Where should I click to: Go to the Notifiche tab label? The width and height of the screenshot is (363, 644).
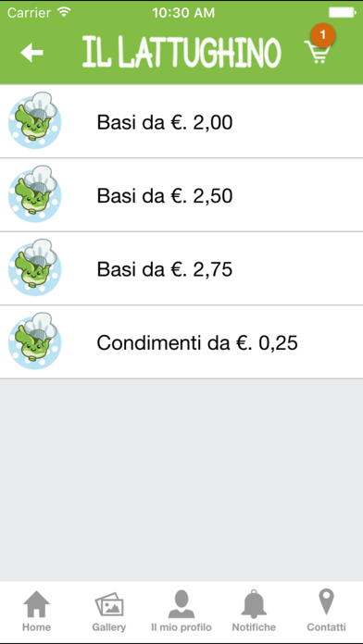tap(254, 627)
